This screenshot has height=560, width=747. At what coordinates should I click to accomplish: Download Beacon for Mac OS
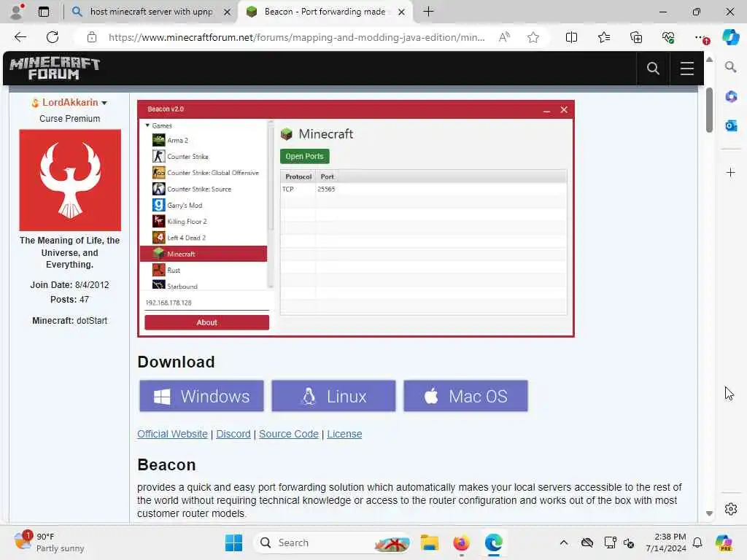(x=465, y=396)
